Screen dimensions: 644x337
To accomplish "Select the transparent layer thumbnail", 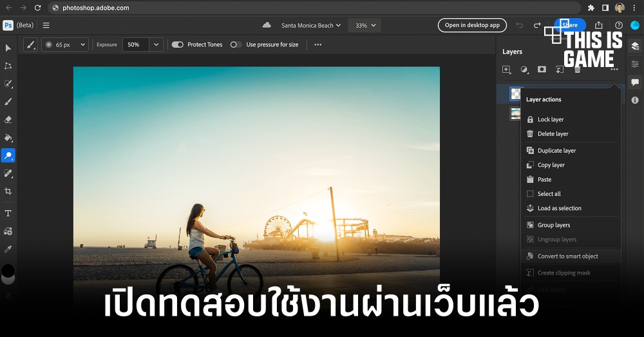I will point(515,93).
